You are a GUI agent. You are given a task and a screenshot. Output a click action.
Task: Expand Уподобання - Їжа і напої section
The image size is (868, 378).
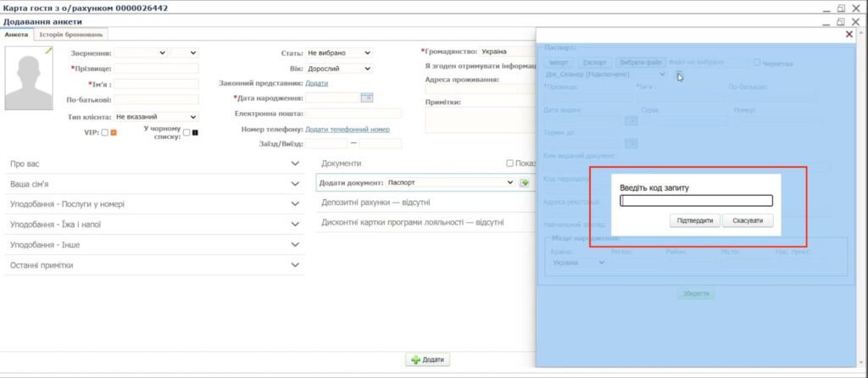click(155, 225)
